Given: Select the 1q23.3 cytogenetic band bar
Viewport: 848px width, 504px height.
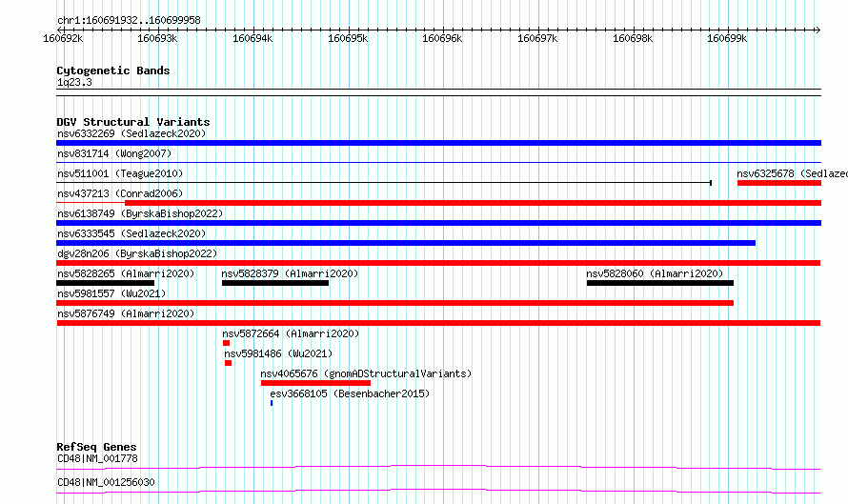Looking at the screenshot, I should point(438,92).
